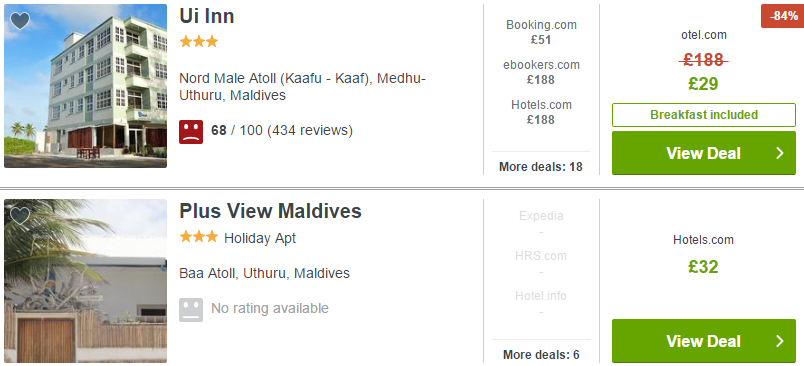Open the Ui Inn hotel title
This screenshot has height=366, width=804.
207,16
